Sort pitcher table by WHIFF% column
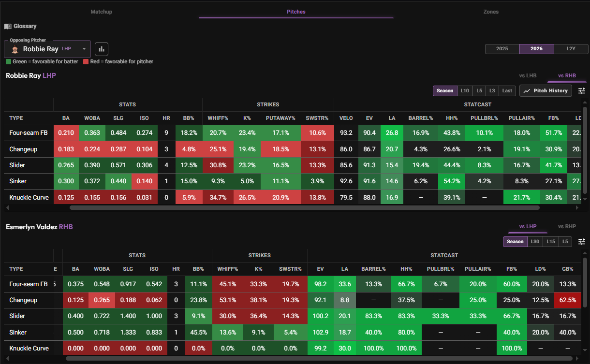This screenshot has width=590, height=364. (218, 118)
